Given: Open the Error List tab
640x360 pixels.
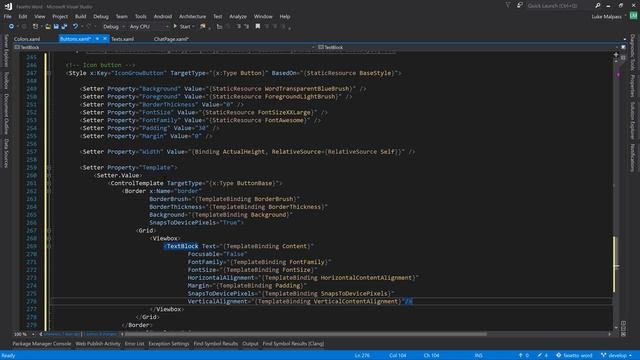Looking at the screenshot, I should (134, 344).
